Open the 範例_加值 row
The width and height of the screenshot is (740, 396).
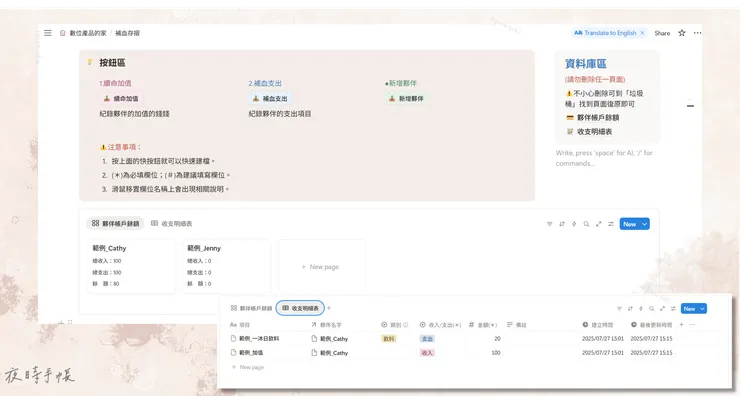(x=246, y=353)
